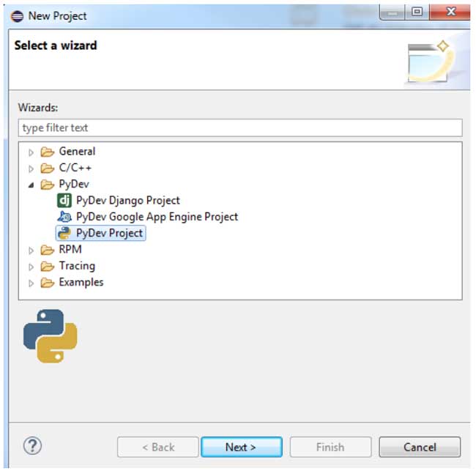Open help with the question mark icon
The image size is (476, 471).
pos(33,445)
